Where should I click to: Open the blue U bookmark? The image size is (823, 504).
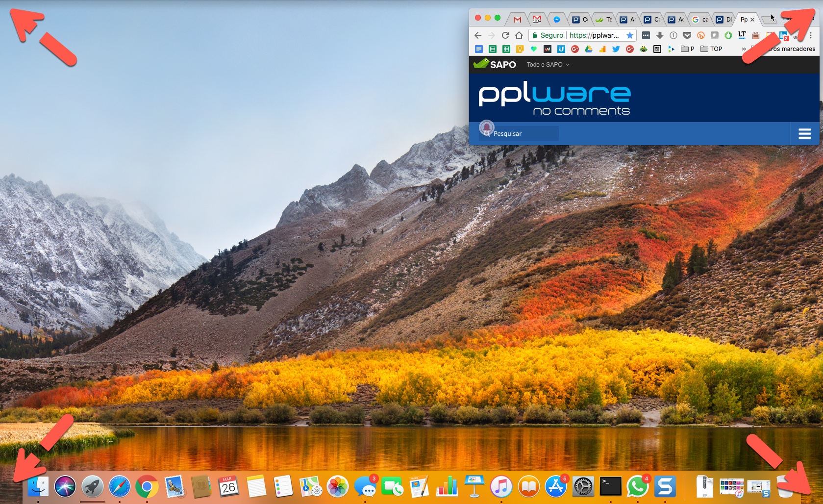pos(561,49)
